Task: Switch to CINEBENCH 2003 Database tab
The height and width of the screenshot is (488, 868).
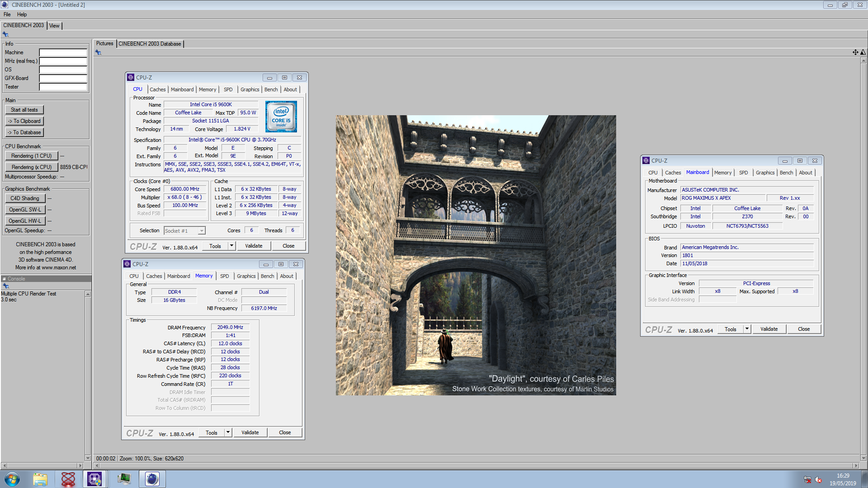Action: (150, 44)
